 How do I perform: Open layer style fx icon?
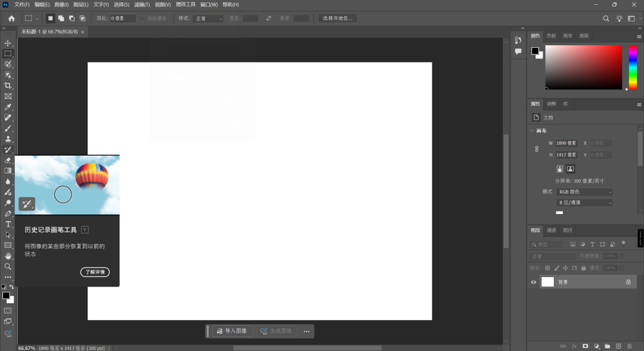[574, 346]
